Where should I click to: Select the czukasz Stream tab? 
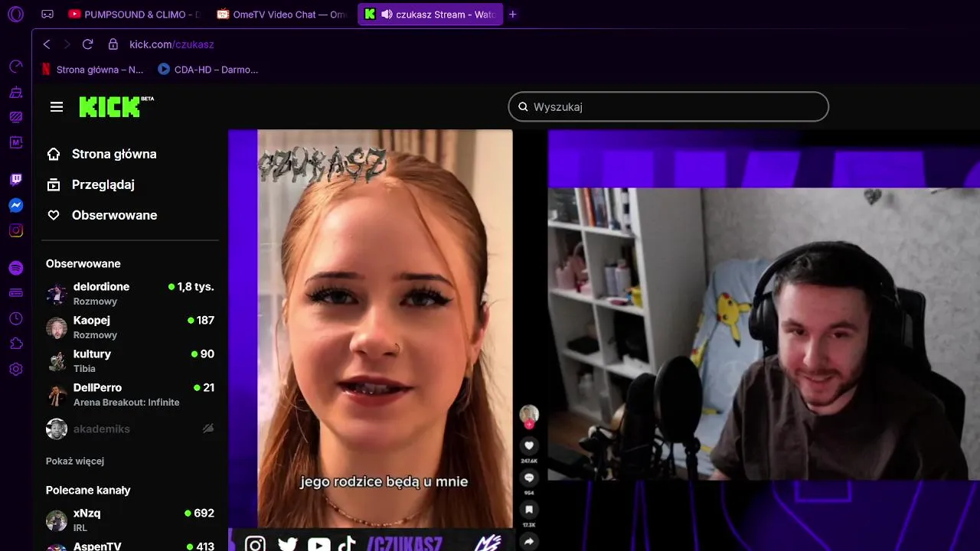(430, 14)
